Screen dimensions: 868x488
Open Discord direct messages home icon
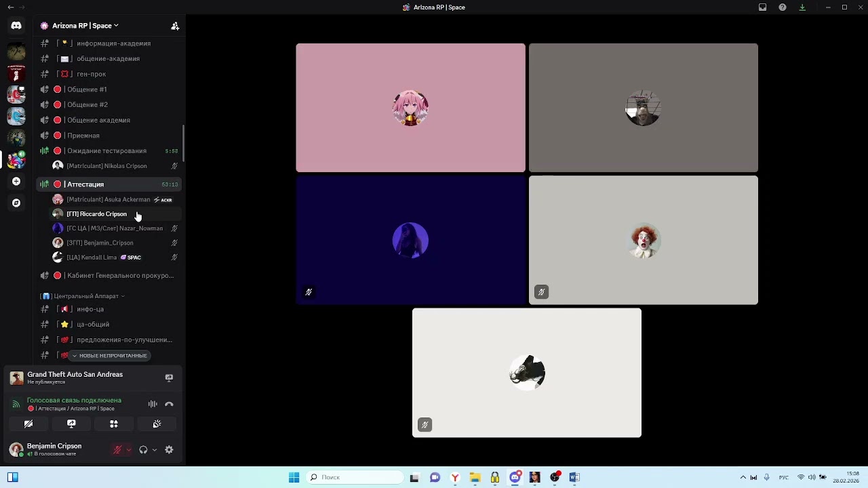16,26
